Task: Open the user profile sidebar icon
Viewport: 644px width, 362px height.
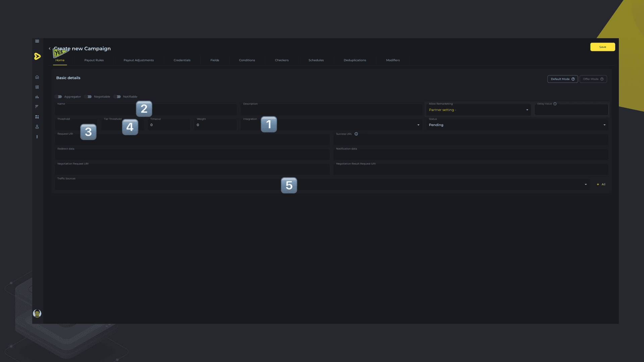Action: pyautogui.click(x=37, y=127)
